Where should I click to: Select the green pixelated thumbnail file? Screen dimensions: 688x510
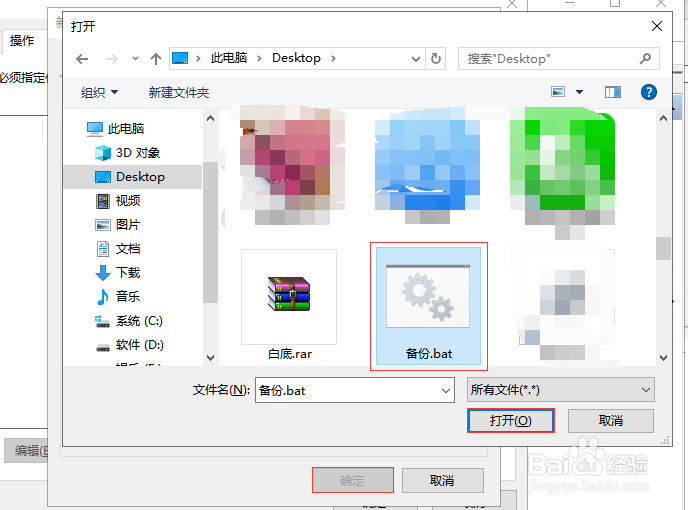click(563, 171)
